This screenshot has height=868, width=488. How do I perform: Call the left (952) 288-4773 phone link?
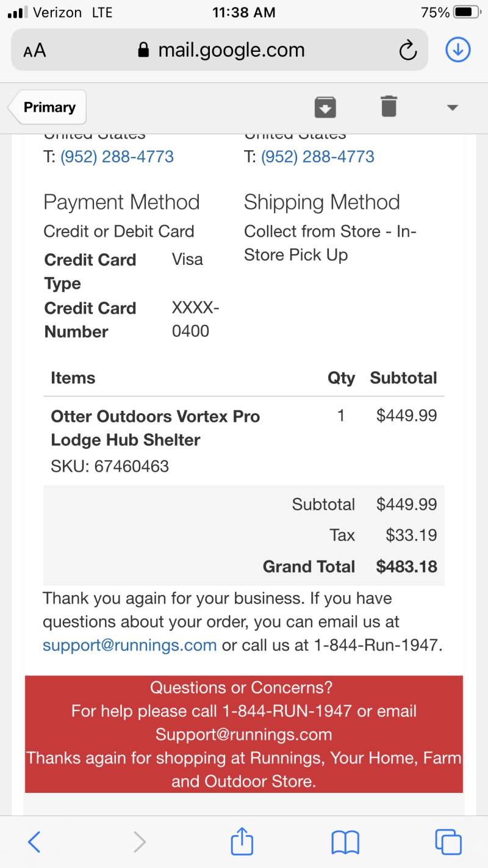click(x=117, y=157)
